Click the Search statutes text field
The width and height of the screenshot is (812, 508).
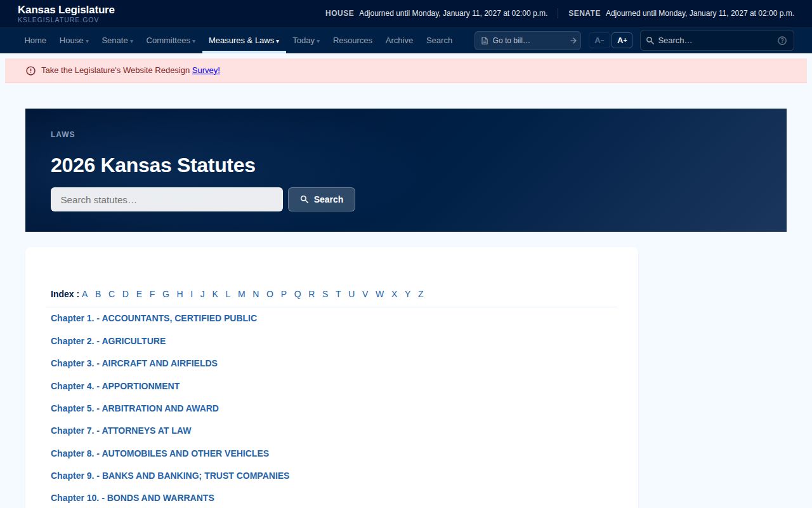tap(167, 199)
